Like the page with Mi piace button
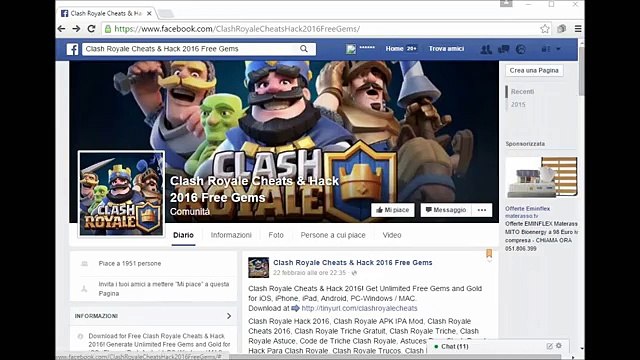 [x=393, y=210]
